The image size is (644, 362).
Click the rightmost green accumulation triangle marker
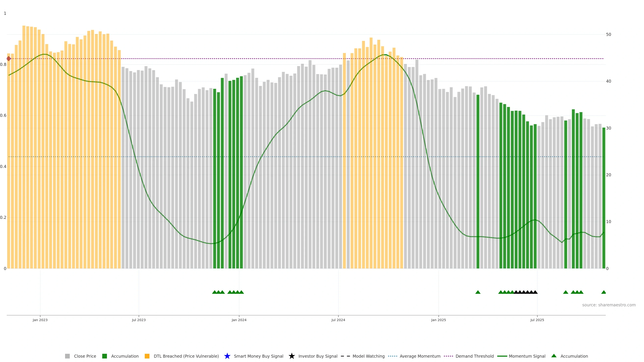pos(604,292)
